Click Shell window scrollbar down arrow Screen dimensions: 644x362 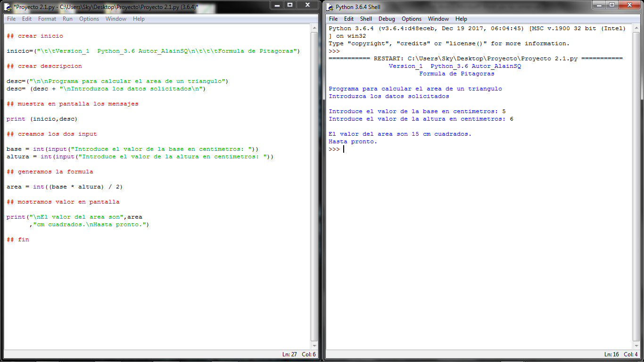click(636, 346)
